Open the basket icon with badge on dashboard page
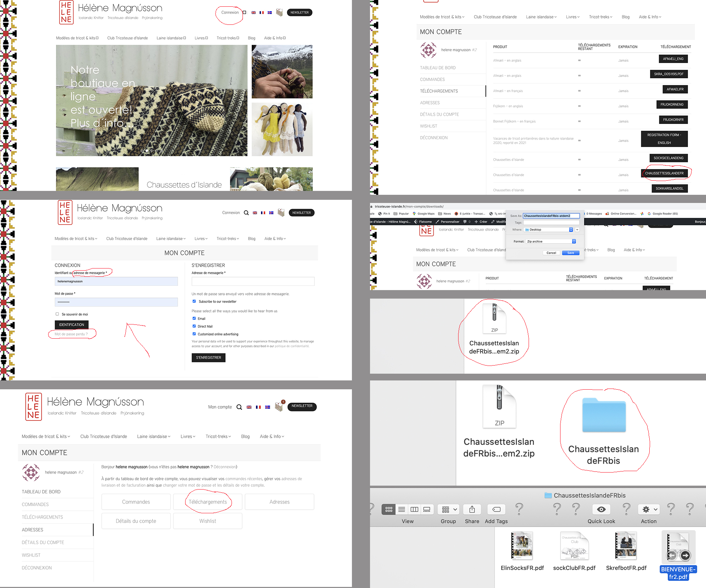This screenshot has height=588, width=706. click(280, 406)
